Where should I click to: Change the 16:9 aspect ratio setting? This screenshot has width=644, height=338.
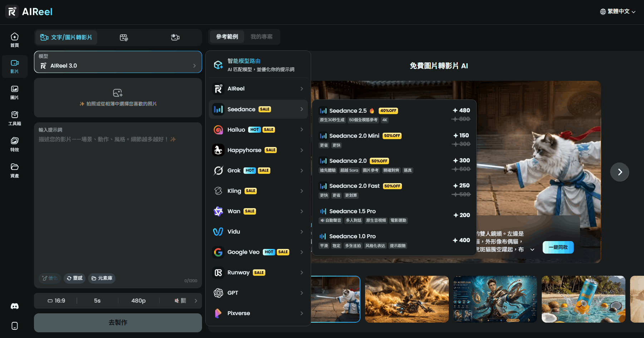(56, 301)
